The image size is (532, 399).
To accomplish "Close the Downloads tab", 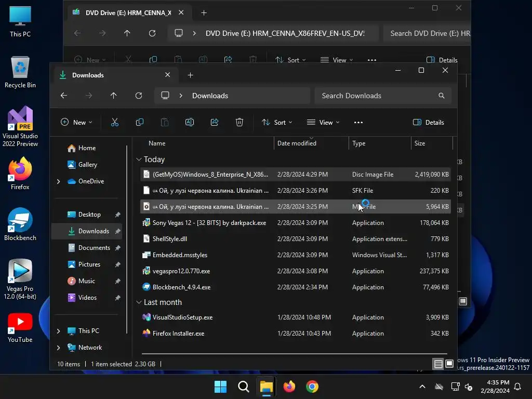I will coord(168,75).
